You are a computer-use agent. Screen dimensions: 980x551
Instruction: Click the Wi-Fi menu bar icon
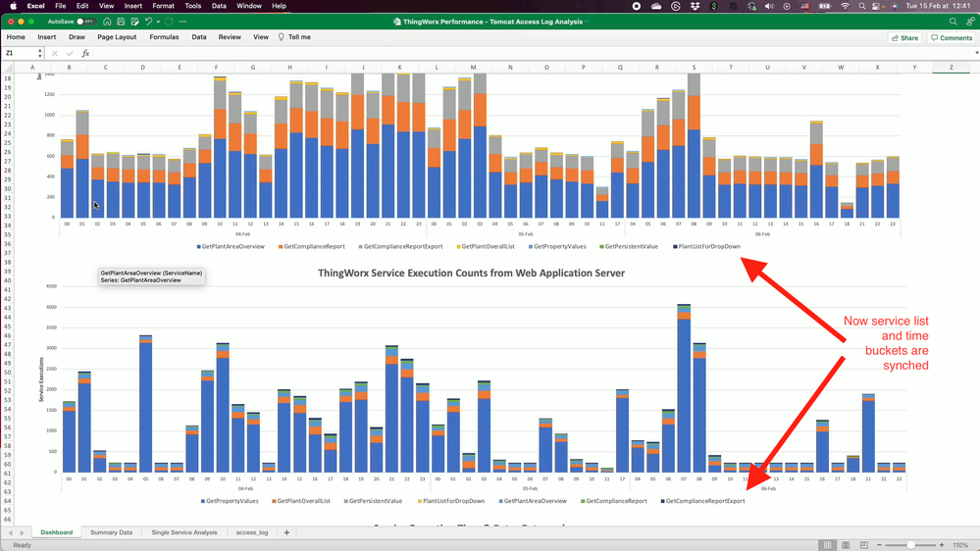(x=845, y=6)
